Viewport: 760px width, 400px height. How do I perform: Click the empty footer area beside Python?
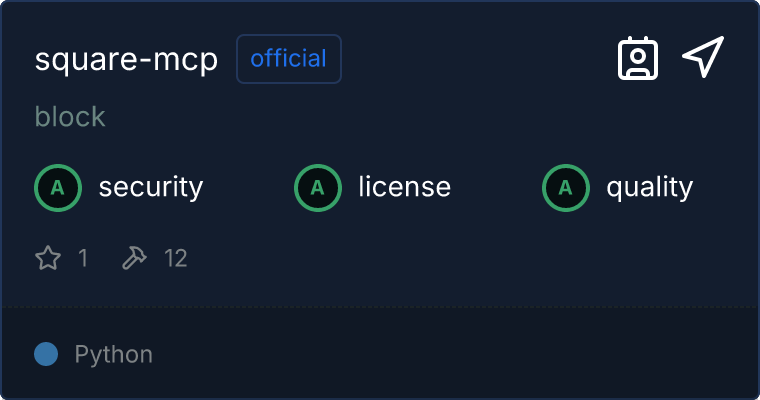point(450,354)
